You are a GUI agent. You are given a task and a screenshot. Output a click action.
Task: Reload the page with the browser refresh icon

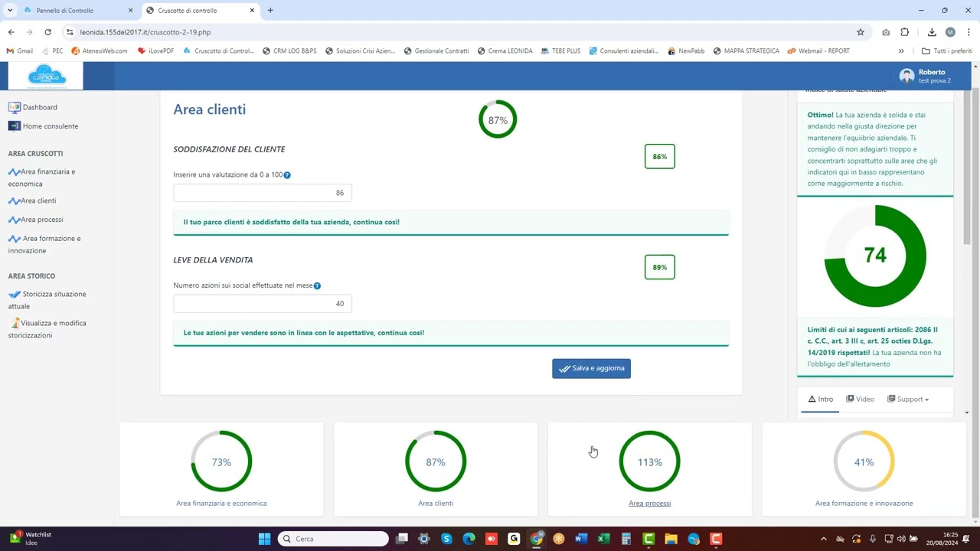47,32
